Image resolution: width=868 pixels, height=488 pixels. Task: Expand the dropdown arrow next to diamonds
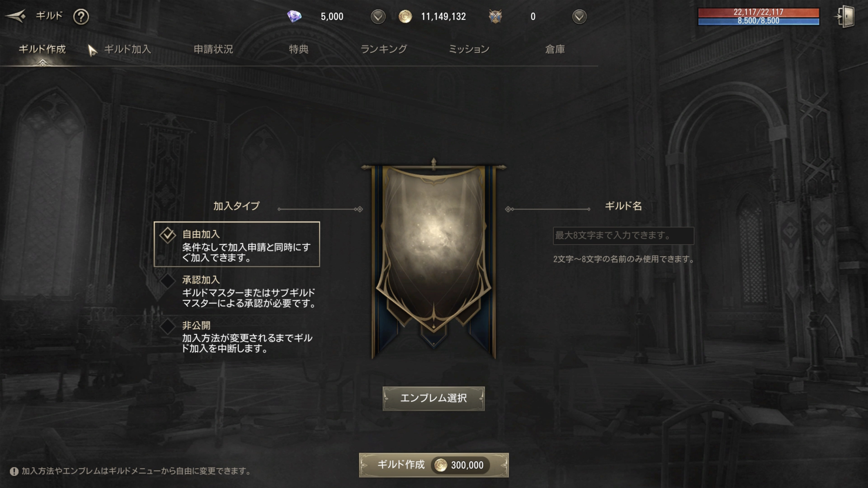coord(378,17)
